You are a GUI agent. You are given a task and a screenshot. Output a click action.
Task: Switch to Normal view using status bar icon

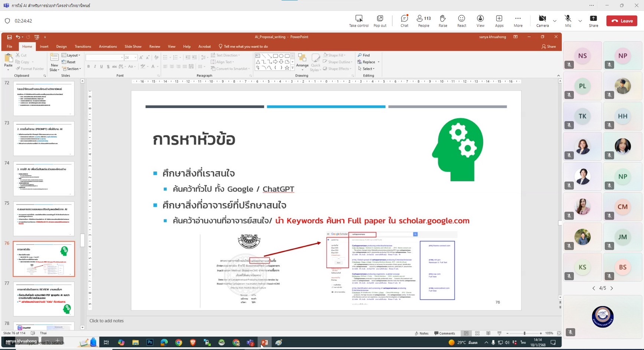(x=466, y=333)
